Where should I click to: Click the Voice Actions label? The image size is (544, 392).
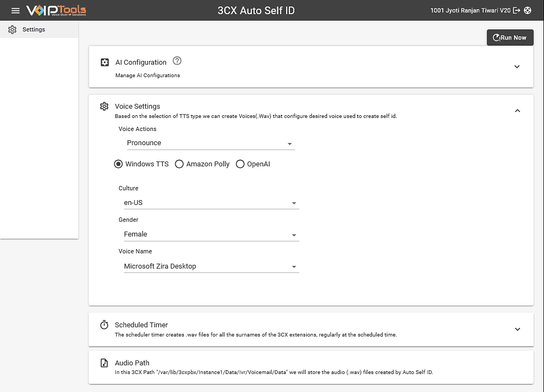138,129
